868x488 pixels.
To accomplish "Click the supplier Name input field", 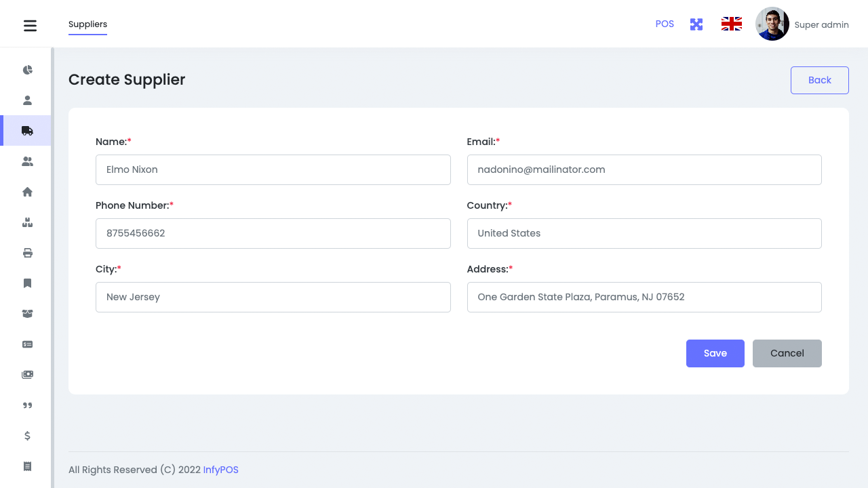I will [x=273, y=169].
